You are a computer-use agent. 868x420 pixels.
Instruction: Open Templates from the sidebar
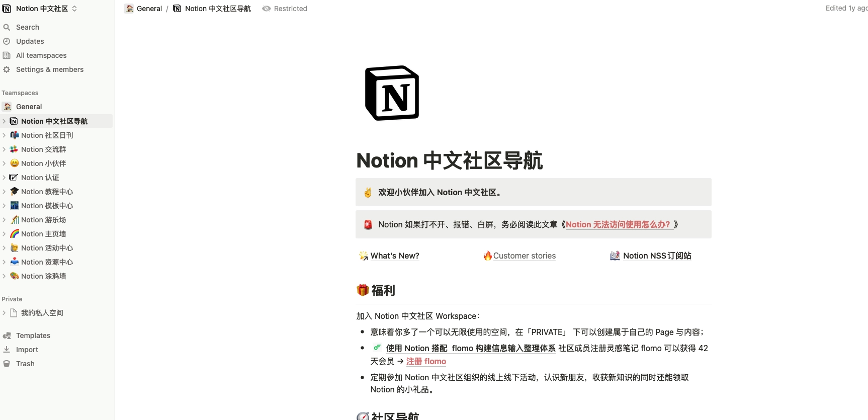point(33,335)
